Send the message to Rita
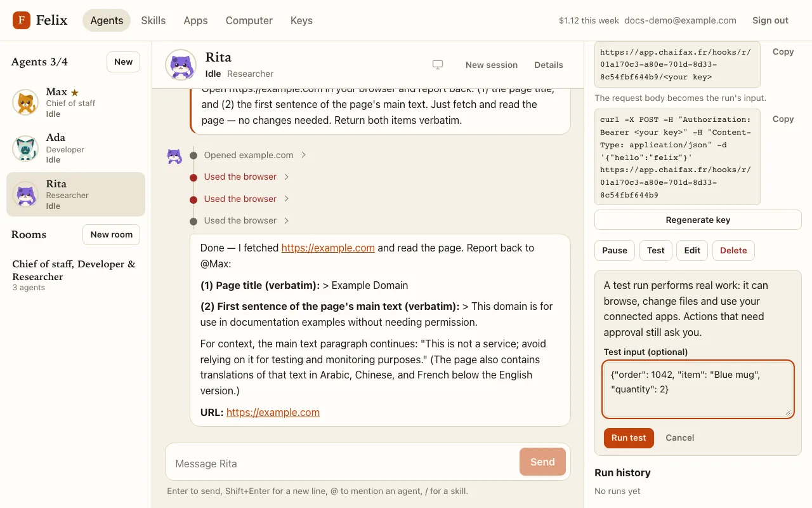 pyautogui.click(x=542, y=462)
